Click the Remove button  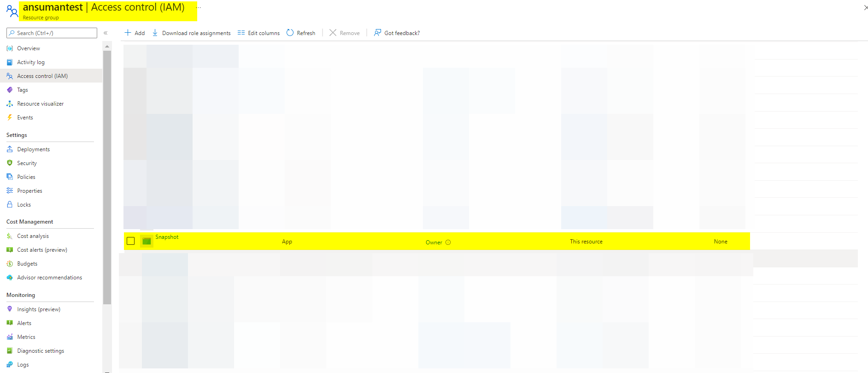tap(345, 33)
